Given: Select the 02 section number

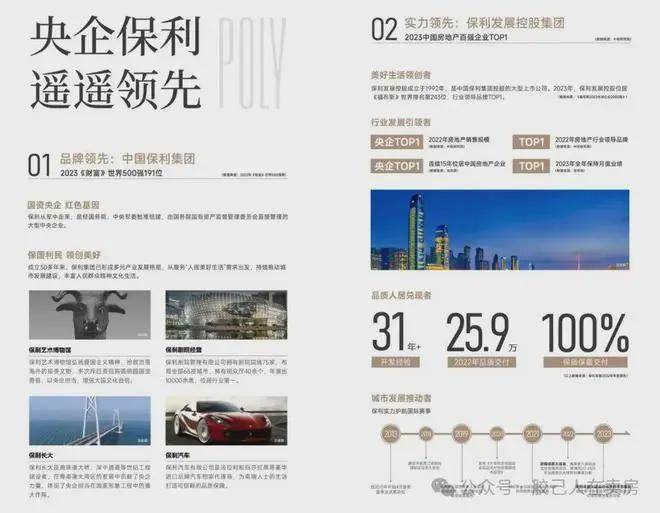Looking at the screenshot, I should (384, 30).
